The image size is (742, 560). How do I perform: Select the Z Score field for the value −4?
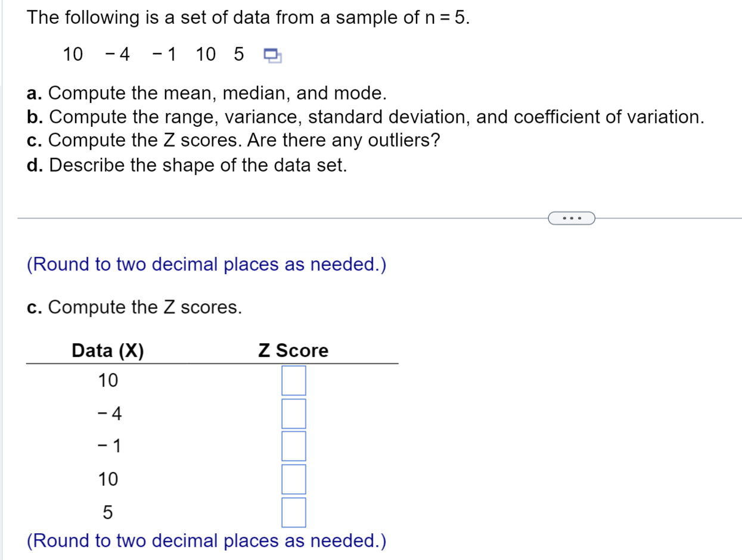tap(293, 414)
